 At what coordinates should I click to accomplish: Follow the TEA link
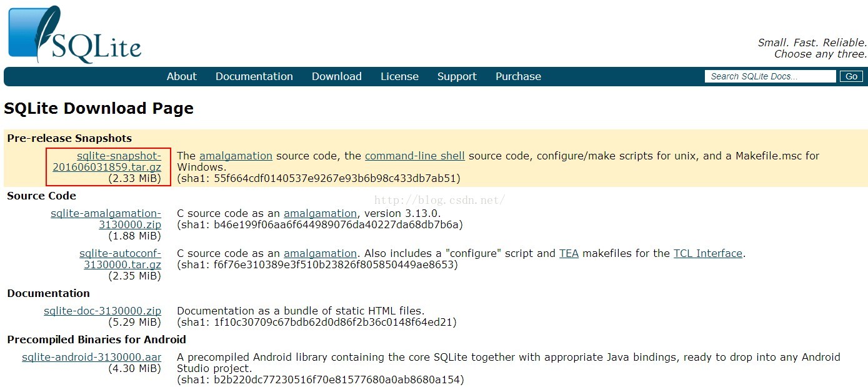click(x=569, y=253)
